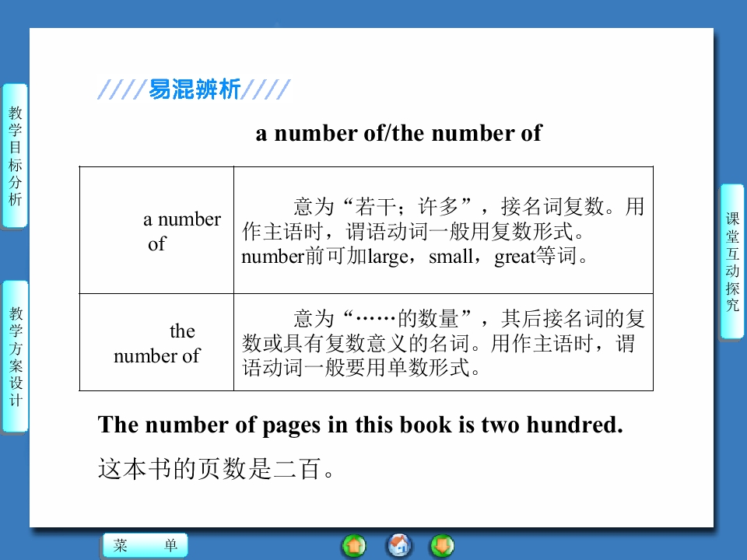Select the 'the number of' table cell
Screen dimensions: 747x560
coord(156,342)
